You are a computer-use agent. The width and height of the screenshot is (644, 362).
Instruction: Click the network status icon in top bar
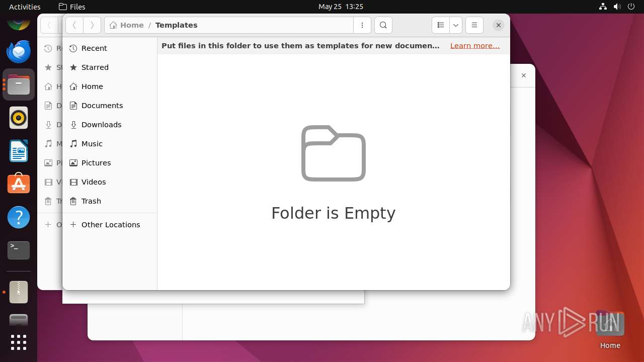603,7
